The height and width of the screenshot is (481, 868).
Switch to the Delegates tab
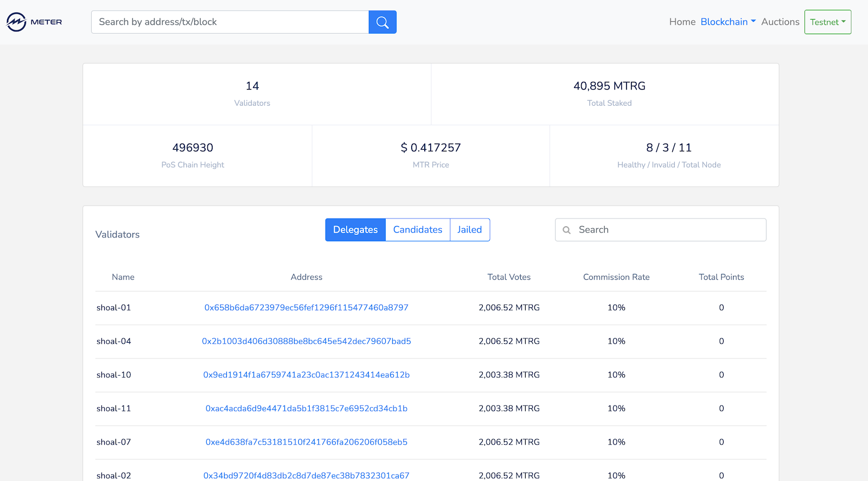(355, 230)
